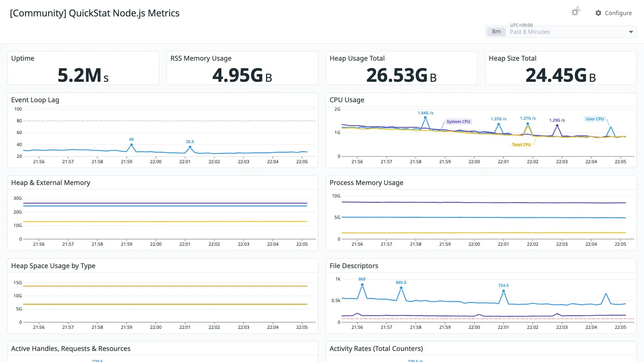
Task: Click the User CPU series label
Action: [595, 119]
